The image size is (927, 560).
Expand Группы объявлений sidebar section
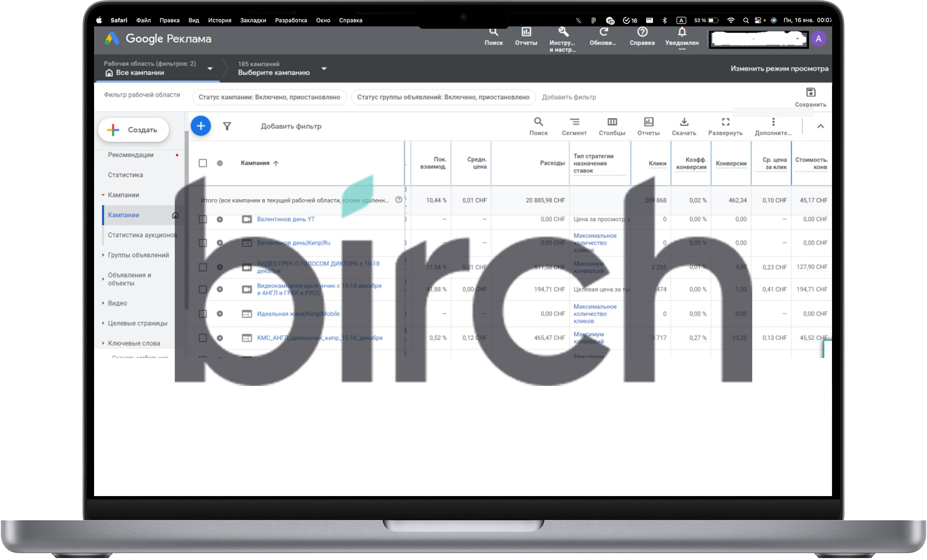(x=138, y=255)
